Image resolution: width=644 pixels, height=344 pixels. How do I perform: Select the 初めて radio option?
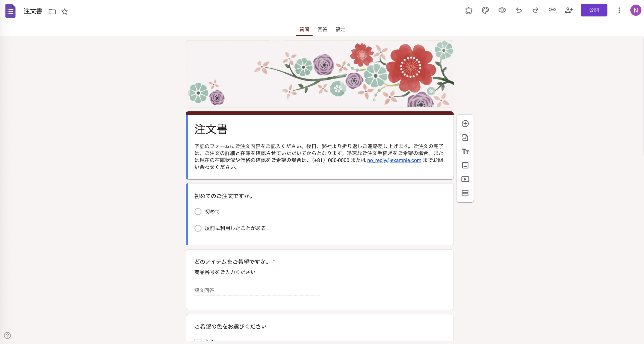(198, 211)
